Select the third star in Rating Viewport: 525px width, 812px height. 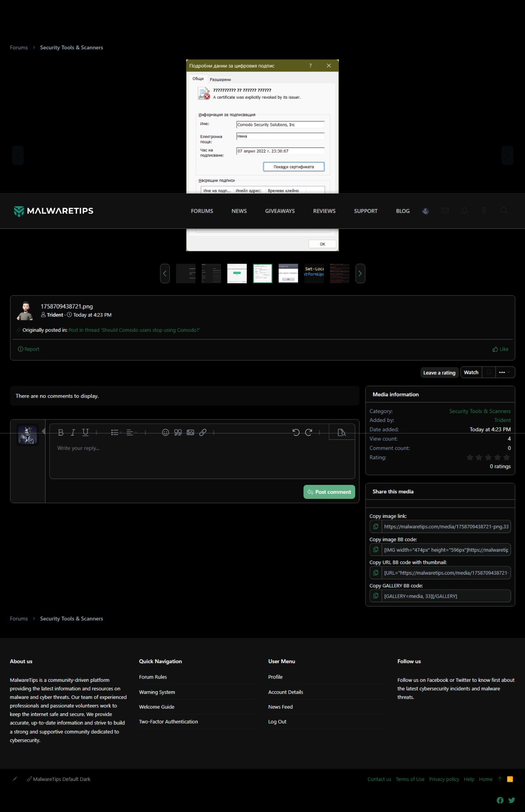point(488,458)
